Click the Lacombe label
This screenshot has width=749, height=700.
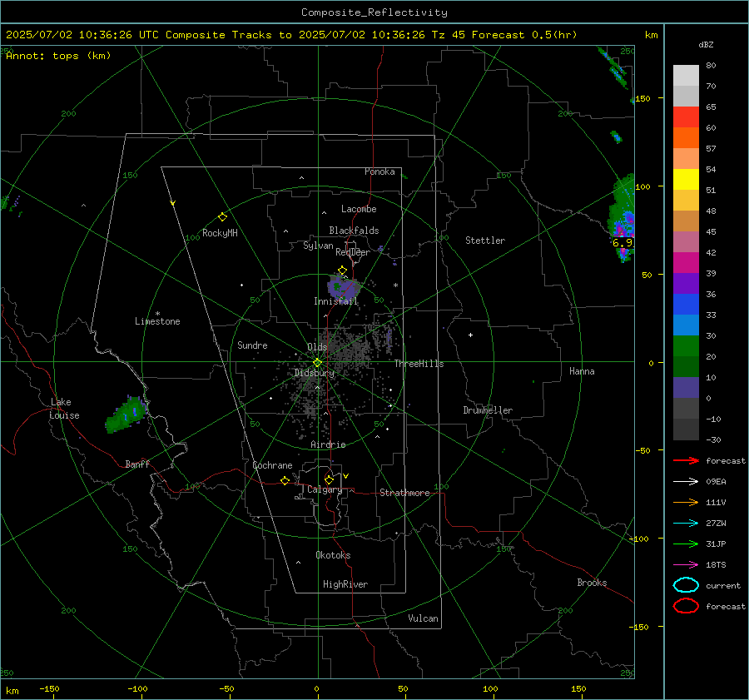tap(359, 209)
